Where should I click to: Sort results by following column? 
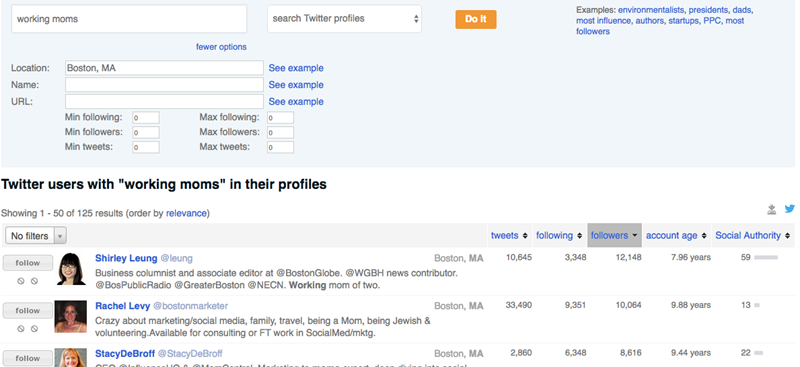559,235
